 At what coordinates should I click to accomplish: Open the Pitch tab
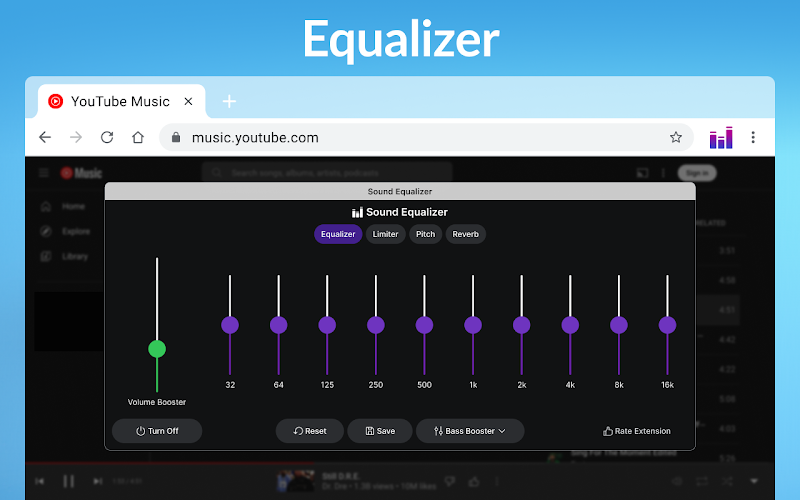pyautogui.click(x=426, y=234)
